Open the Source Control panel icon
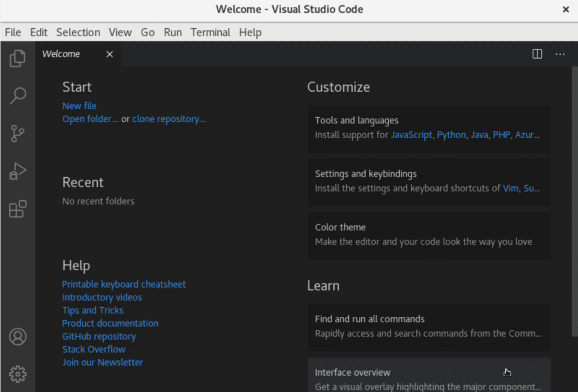The height and width of the screenshot is (392, 578). click(x=17, y=134)
